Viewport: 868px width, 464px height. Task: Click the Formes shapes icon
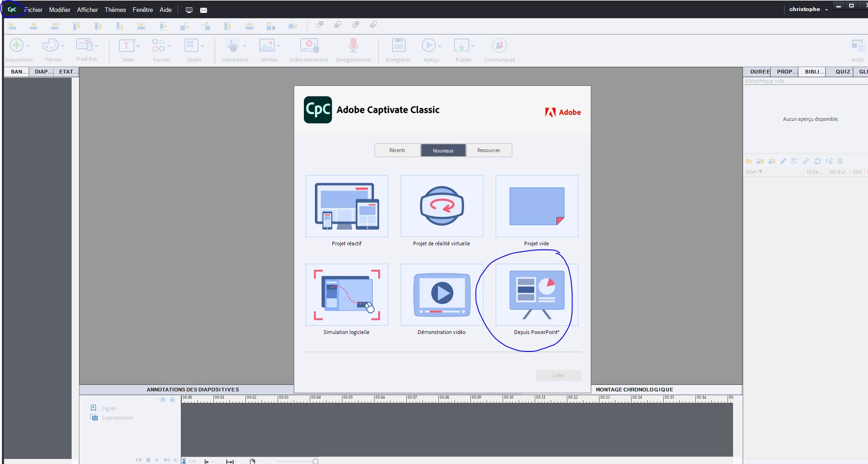pyautogui.click(x=158, y=45)
